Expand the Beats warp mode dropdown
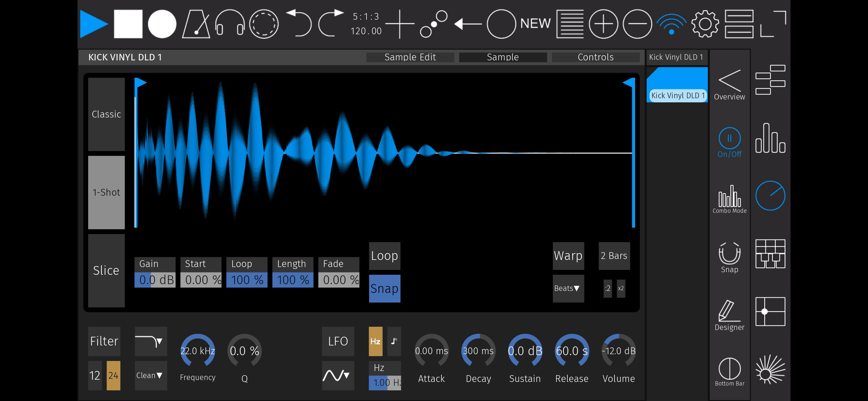Image resolution: width=868 pixels, height=401 pixels. tap(568, 288)
